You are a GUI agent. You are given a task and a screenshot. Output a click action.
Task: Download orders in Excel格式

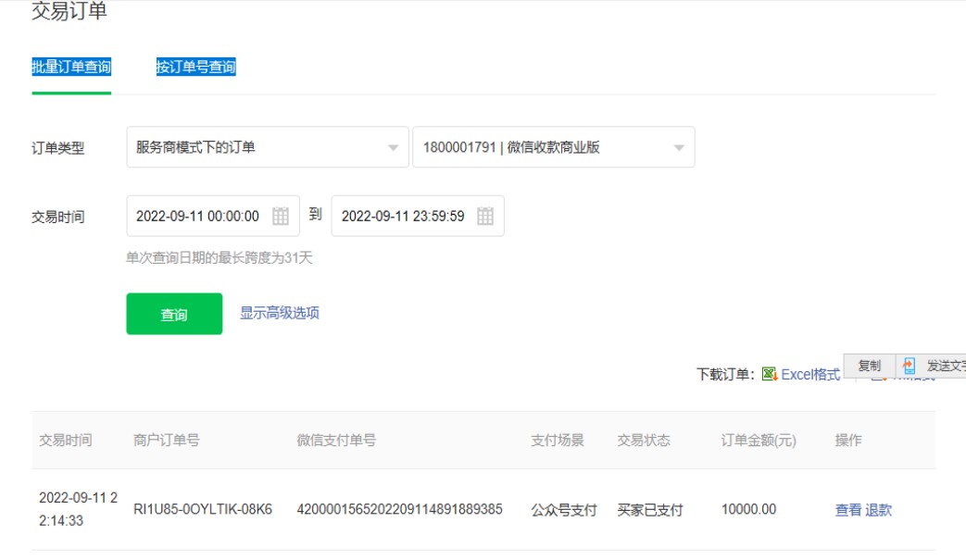pos(810,374)
